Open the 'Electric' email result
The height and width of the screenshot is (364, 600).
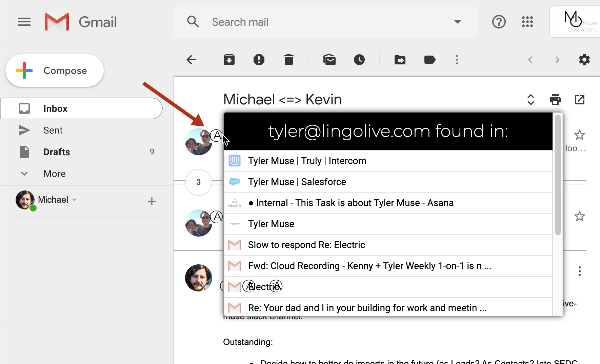(388, 287)
